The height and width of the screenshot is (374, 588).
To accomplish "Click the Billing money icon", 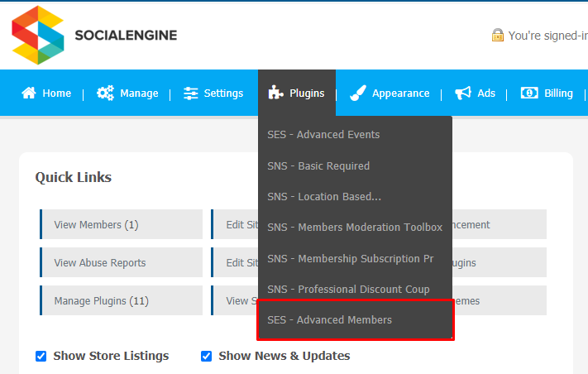I will point(529,93).
